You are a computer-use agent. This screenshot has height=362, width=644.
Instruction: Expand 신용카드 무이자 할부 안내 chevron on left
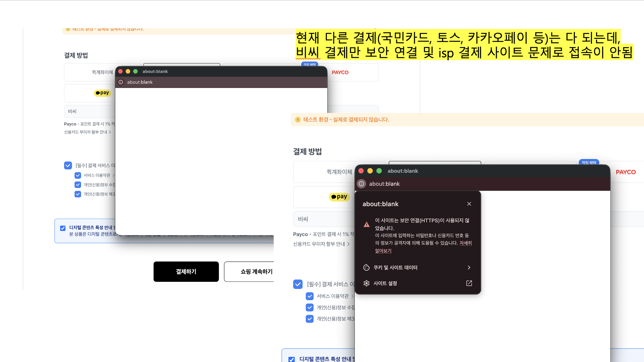click(110, 132)
